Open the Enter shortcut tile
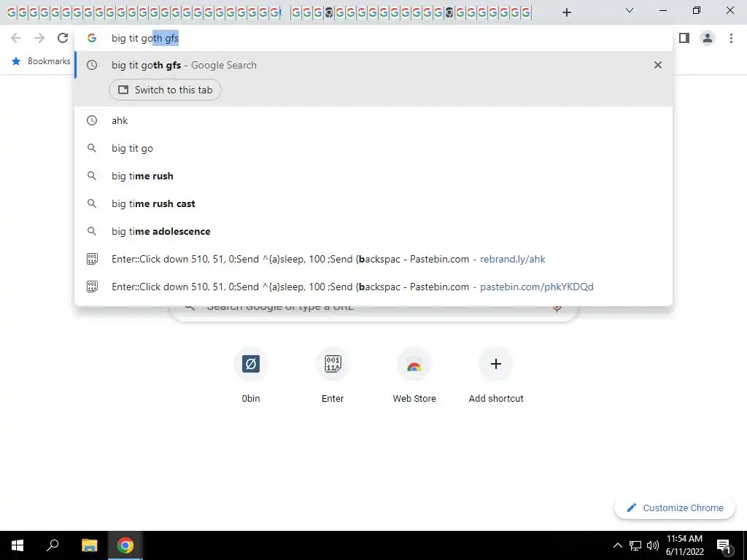 pyautogui.click(x=333, y=376)
